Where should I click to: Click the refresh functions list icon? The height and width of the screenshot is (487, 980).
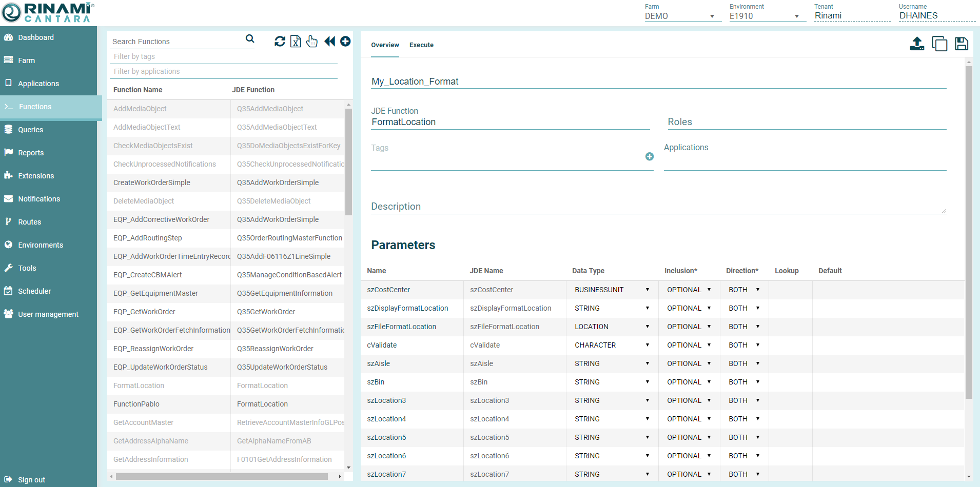click(x=280, y=42)
